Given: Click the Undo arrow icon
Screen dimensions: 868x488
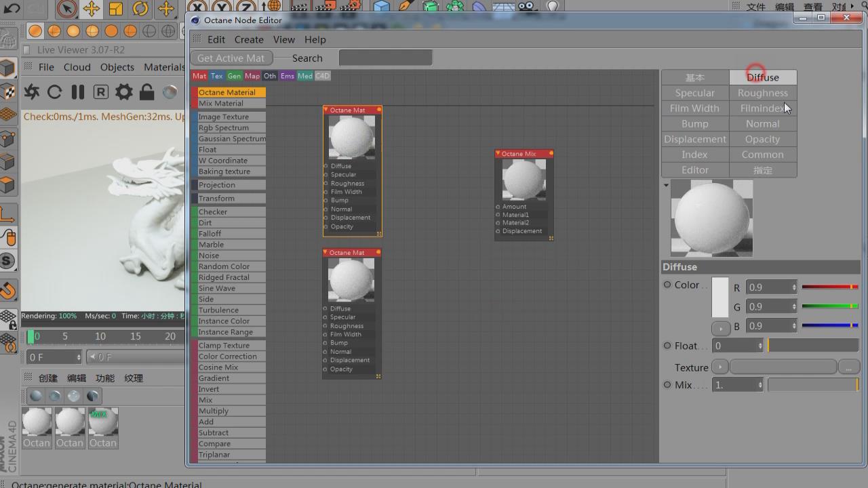Looking at the screenshot, I should click(x=12, y=9).
